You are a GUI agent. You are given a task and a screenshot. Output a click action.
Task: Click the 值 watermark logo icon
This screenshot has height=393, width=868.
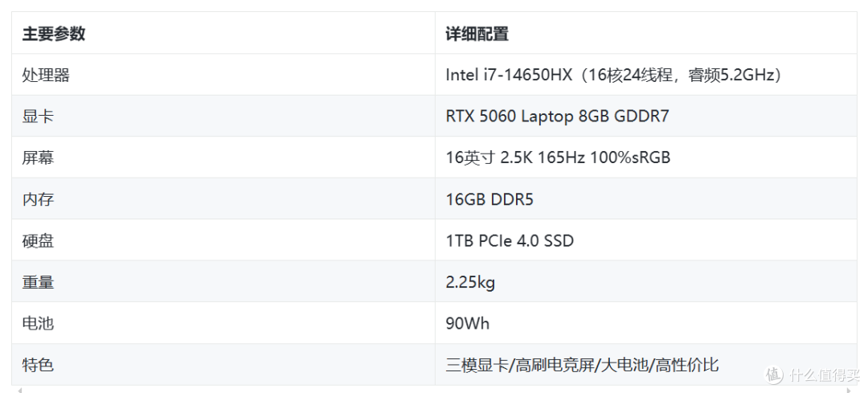[x=775, y=375]
